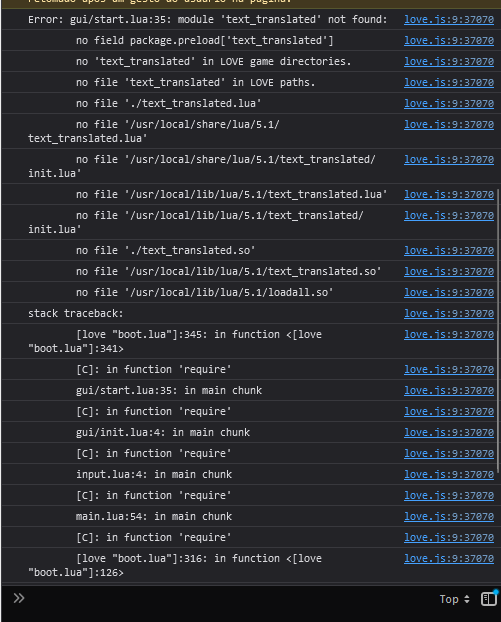The width and height of the screenshot is (501, 622).
Task: Open love.js link for LOVE game directories line
Action: pyautogui.click(x=449, y=61)
